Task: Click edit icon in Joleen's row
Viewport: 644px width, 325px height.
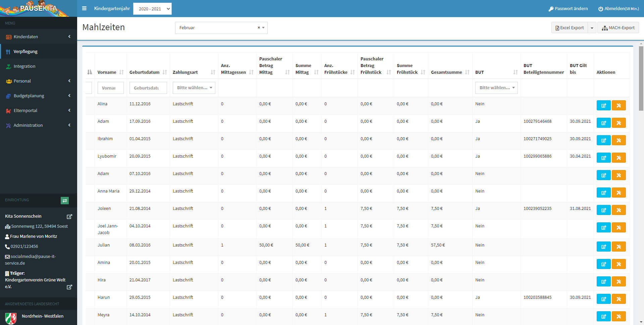Action: pyautogui.click(x=603, y=210)
